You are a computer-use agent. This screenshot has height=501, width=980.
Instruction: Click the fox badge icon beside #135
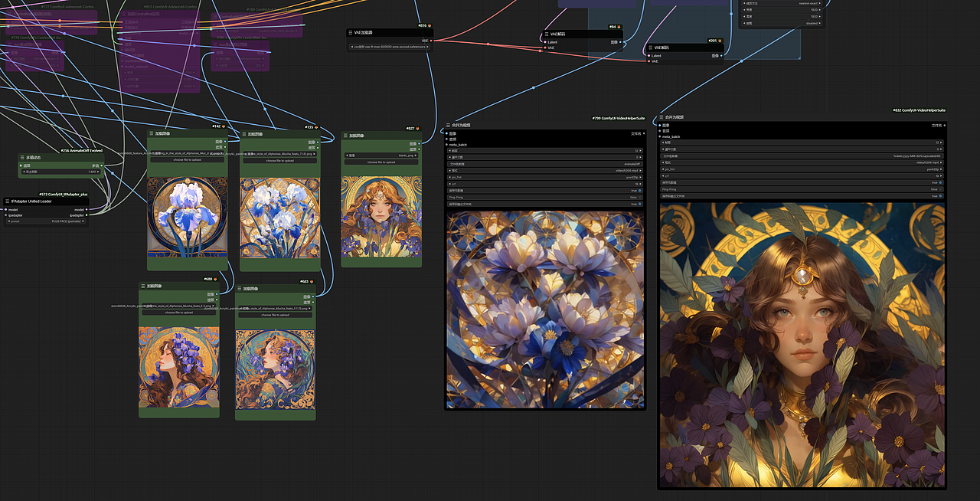coord(318,127)
